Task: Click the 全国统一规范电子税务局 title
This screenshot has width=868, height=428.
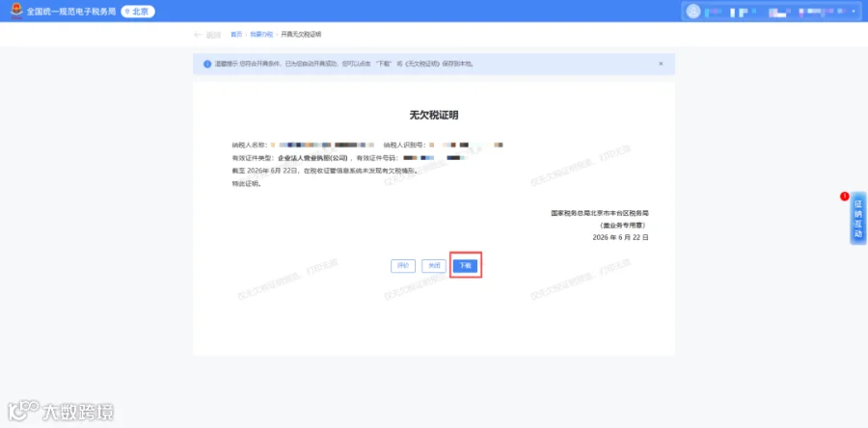Action: point(71,11)
